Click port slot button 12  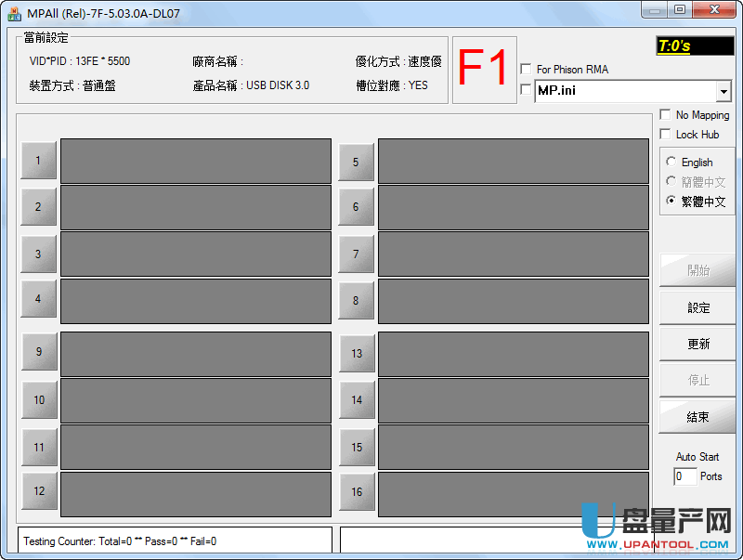click(38, 491)
